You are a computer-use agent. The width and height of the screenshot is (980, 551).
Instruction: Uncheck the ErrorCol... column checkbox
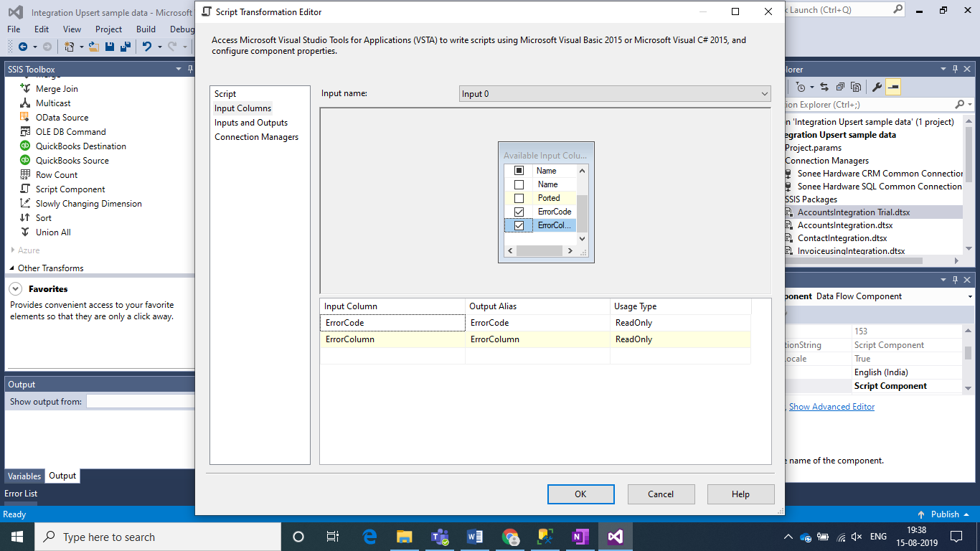(x=519, y=225)
